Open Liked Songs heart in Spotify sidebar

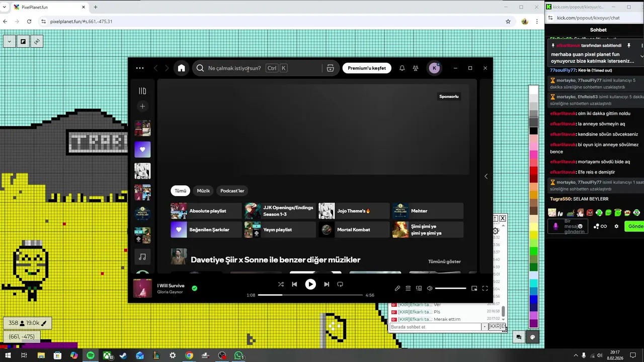[x=142, y=149]
